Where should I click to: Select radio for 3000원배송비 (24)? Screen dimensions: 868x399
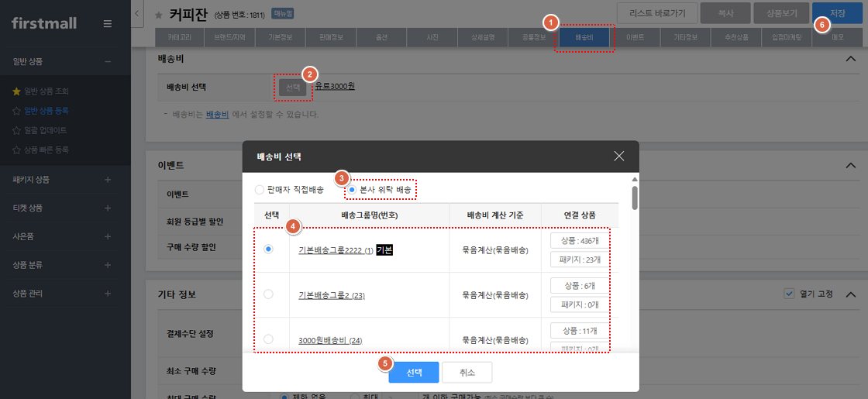268,339
